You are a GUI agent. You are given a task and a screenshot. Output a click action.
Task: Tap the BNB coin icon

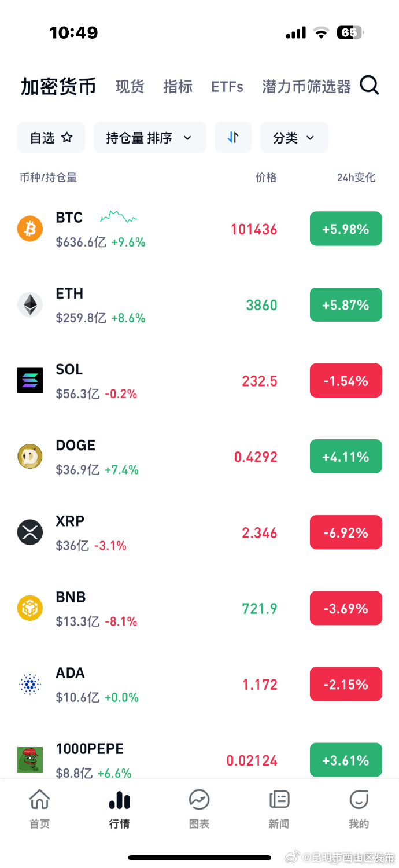point(30,608)
